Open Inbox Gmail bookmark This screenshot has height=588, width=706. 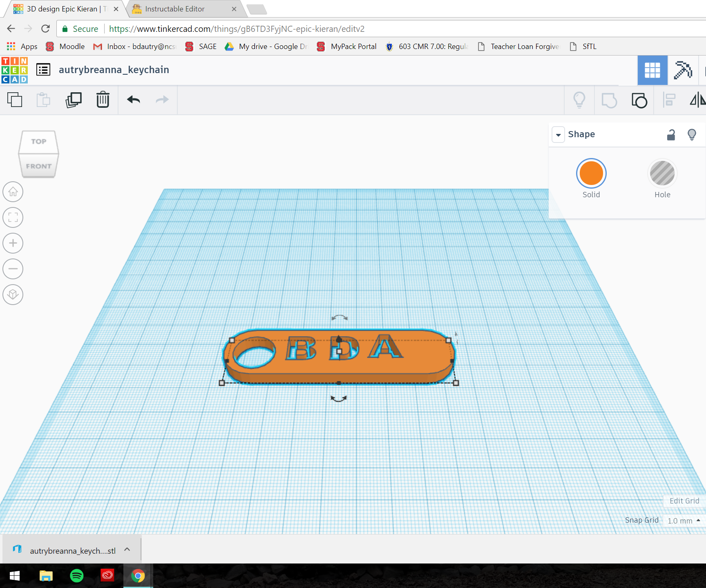point(134,47)
